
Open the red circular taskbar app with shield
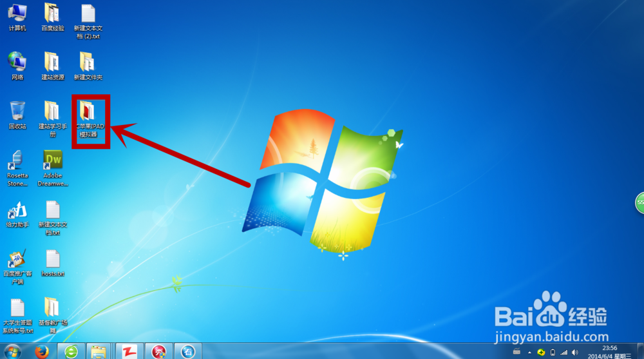[x=159, y=352]
